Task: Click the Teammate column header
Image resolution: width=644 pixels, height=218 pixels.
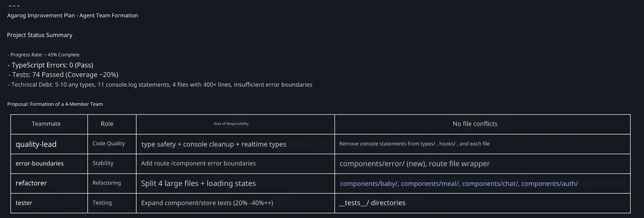Action: click(x=46, y=124)
